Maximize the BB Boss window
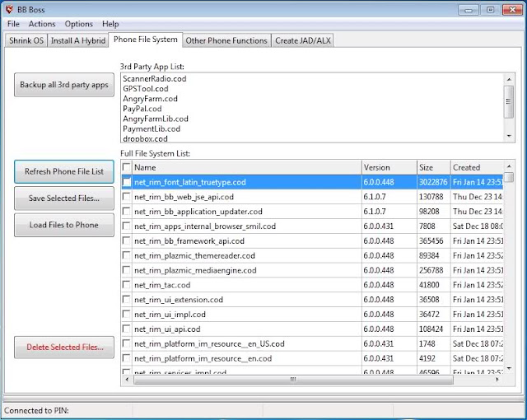The height and width of the screenshot is (420, 527). [490, 10]
